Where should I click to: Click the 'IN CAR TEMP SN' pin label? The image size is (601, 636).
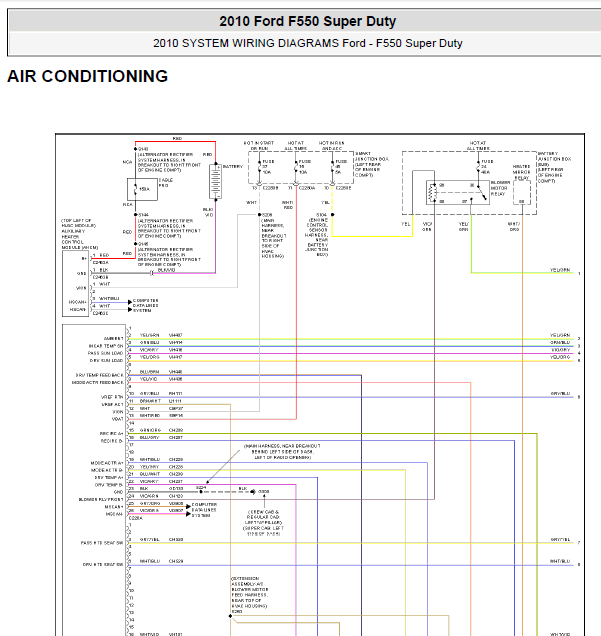105,346
